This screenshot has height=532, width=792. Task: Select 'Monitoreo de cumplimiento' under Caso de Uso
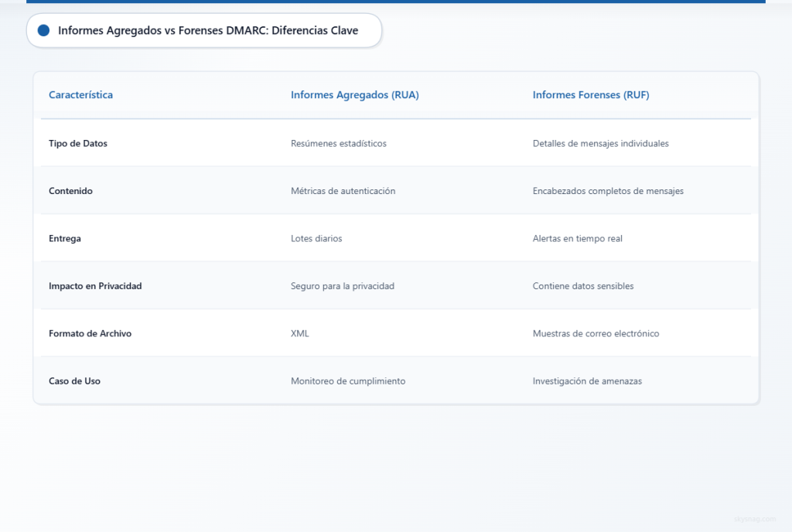[347, 380]
